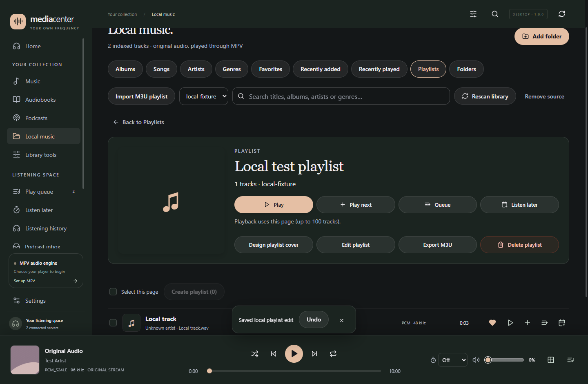Toggle repeat in the player bar

pyautogui.click(x=333, y=354)
